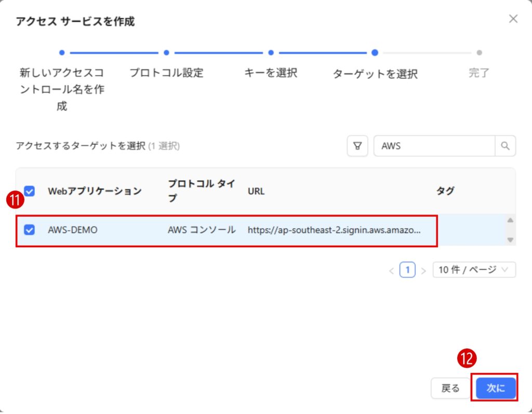Click the search magnifier icon
The height and width of the screenshot is (414, 532).
point(505,146)
